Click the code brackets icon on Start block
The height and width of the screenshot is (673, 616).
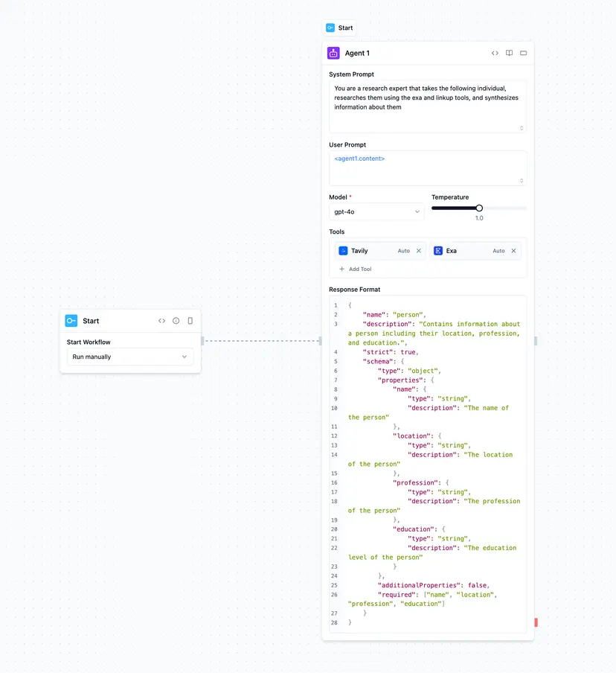(162, 321)
